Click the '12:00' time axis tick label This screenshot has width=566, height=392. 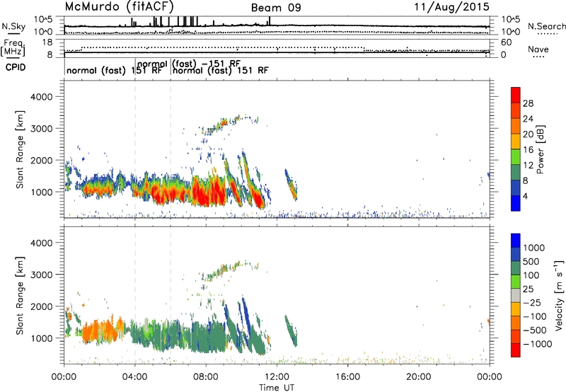coord(277,377)
